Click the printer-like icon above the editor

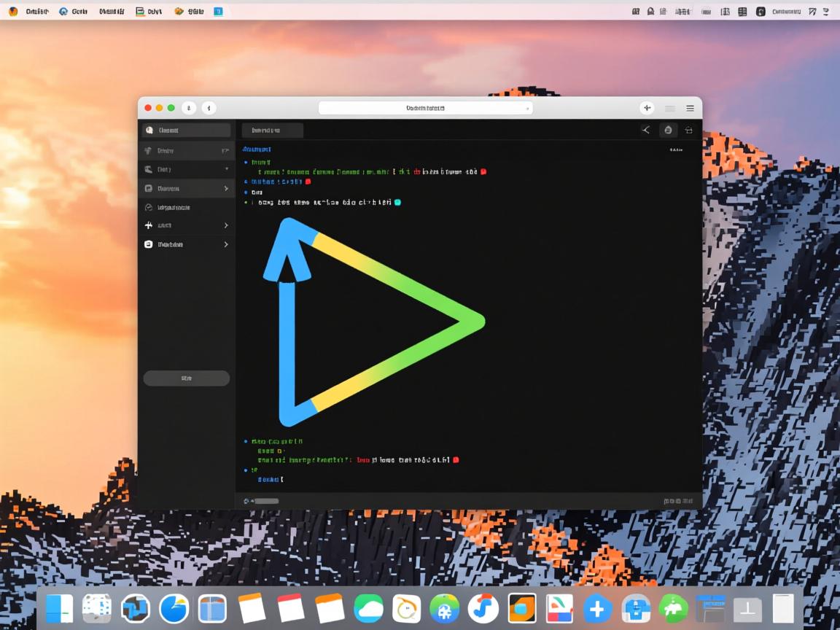[688, 130]
